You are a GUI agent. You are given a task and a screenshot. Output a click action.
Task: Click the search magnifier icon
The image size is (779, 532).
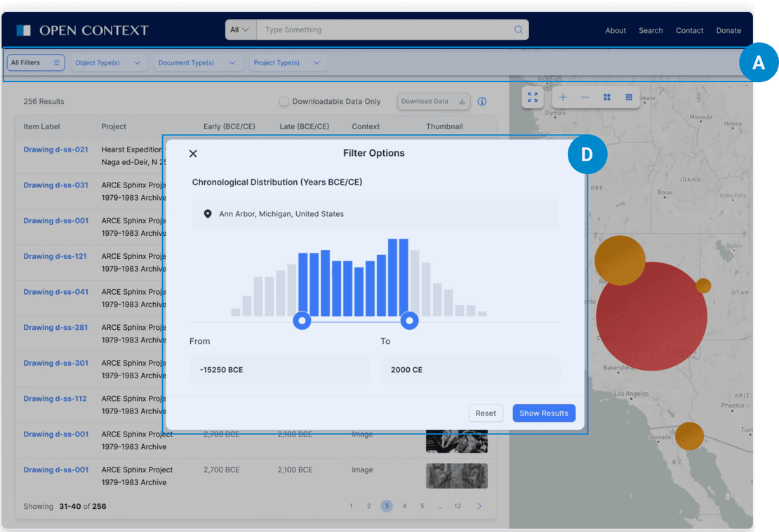click(518, 29)
